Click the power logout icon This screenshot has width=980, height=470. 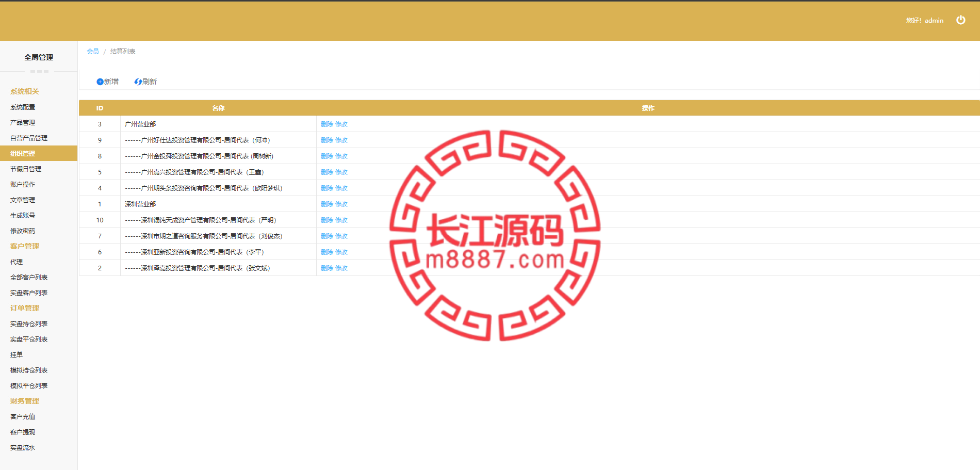960,20
